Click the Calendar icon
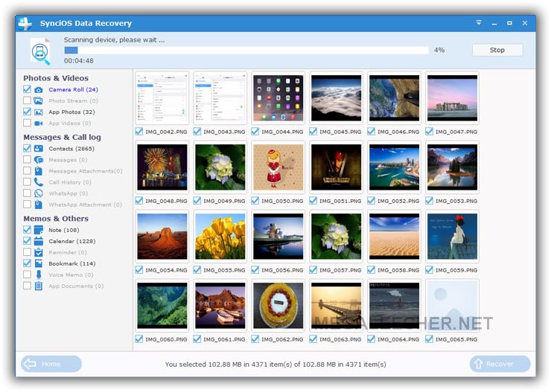551x392 pixels. click(38, 242)
